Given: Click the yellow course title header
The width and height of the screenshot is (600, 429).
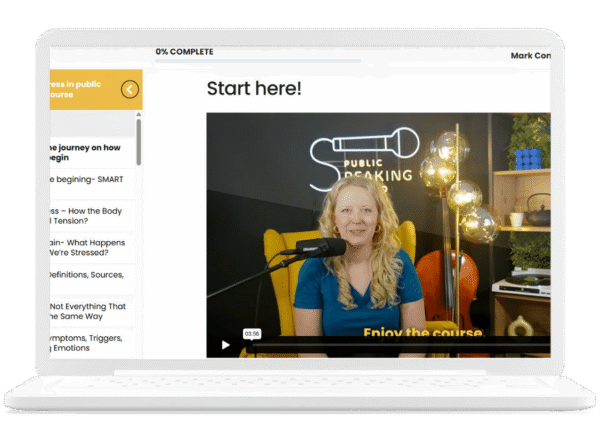Looking at the screenshot, I should pos(96,90).
